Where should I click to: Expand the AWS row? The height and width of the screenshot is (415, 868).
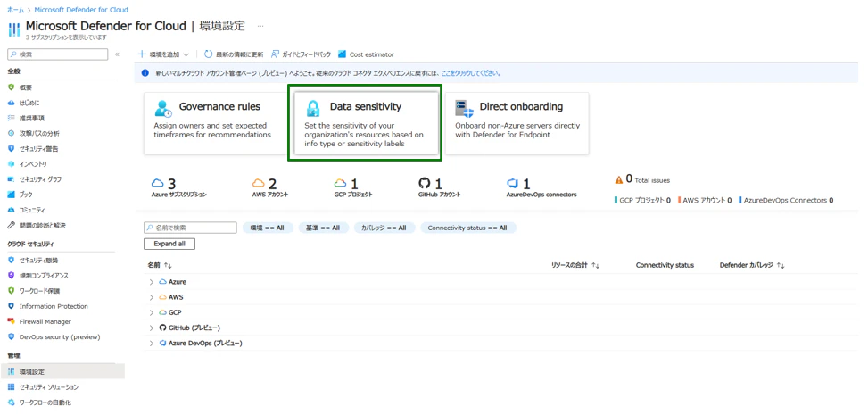point(151,297)
